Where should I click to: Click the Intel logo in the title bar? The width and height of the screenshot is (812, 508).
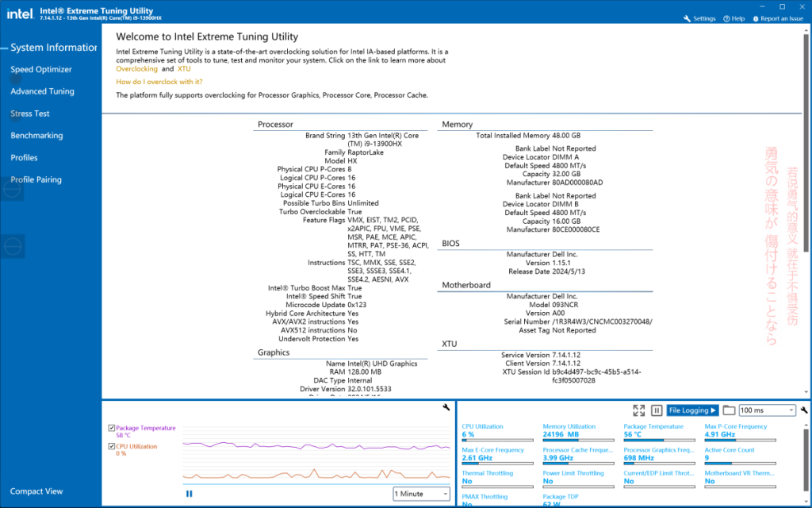coord(20,14)
